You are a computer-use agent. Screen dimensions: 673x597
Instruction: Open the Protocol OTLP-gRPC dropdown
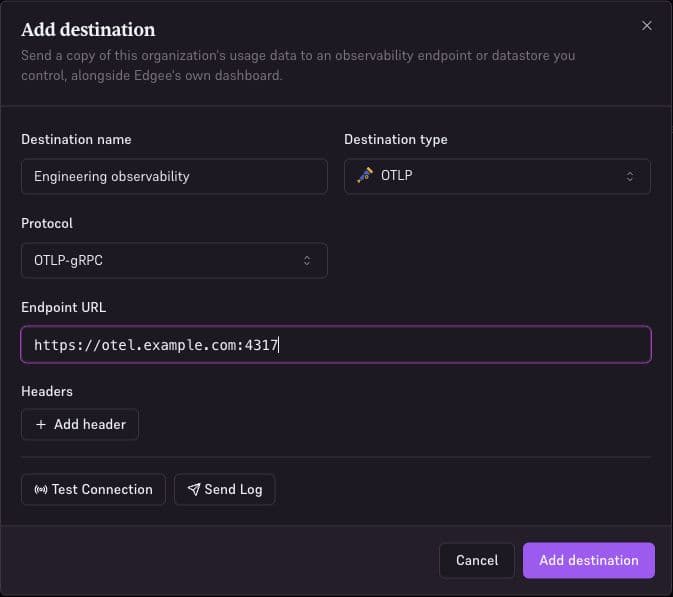[x=174, y=261]
